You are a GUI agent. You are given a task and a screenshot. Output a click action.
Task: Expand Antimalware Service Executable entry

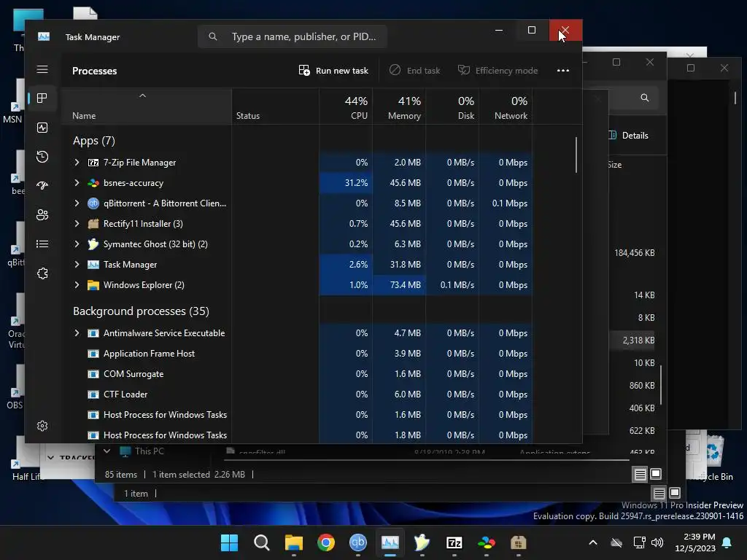77,333
